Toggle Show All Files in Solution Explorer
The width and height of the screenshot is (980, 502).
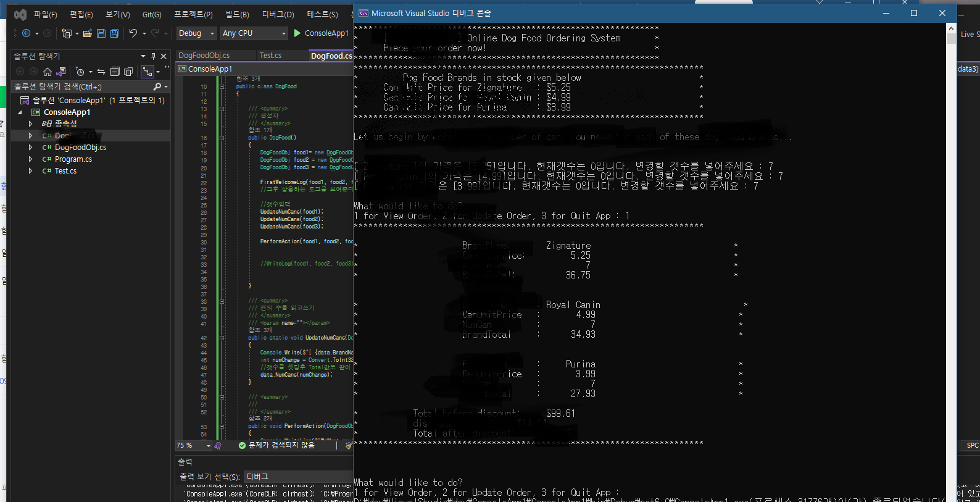coord(128,72)
